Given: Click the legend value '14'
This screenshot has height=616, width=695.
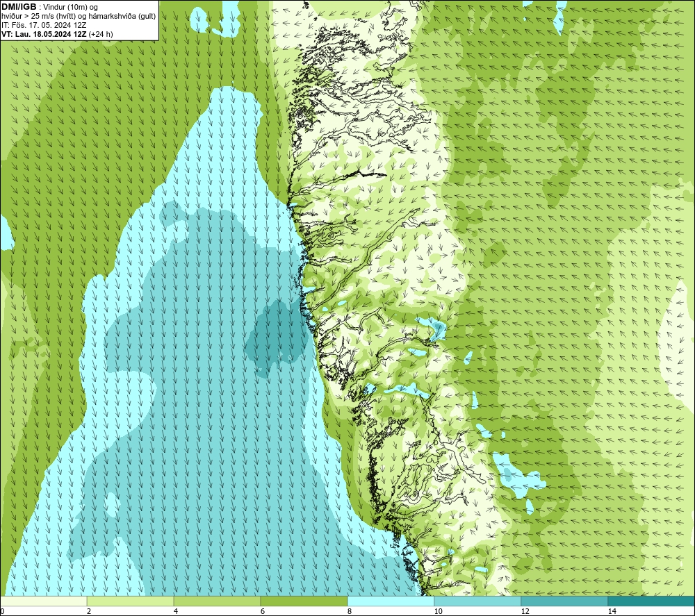Looking at the screenshot, I should 612,611.
